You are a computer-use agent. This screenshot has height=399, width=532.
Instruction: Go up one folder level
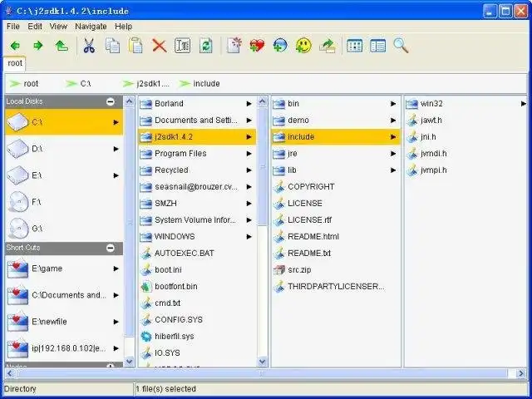pyautogui.click(x=62, y=46)
